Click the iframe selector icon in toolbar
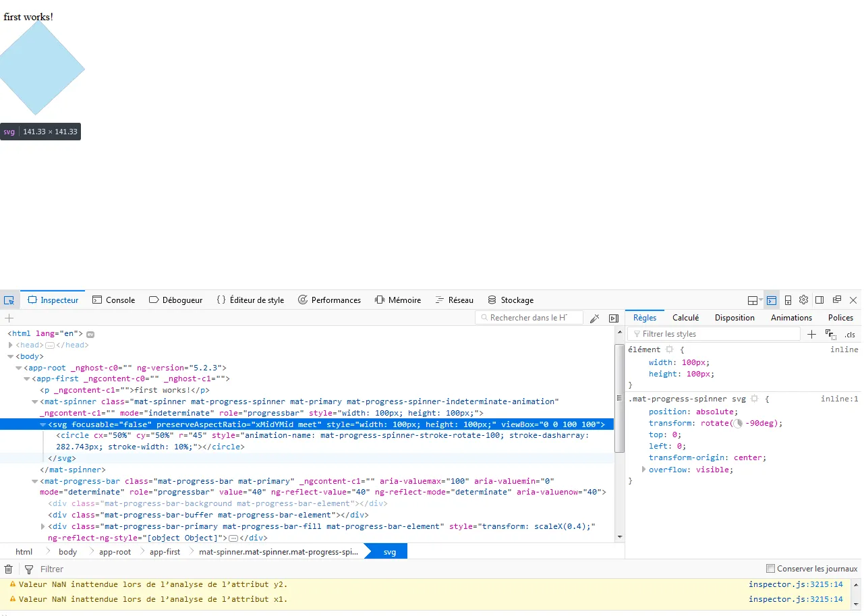 click(753, 300)
